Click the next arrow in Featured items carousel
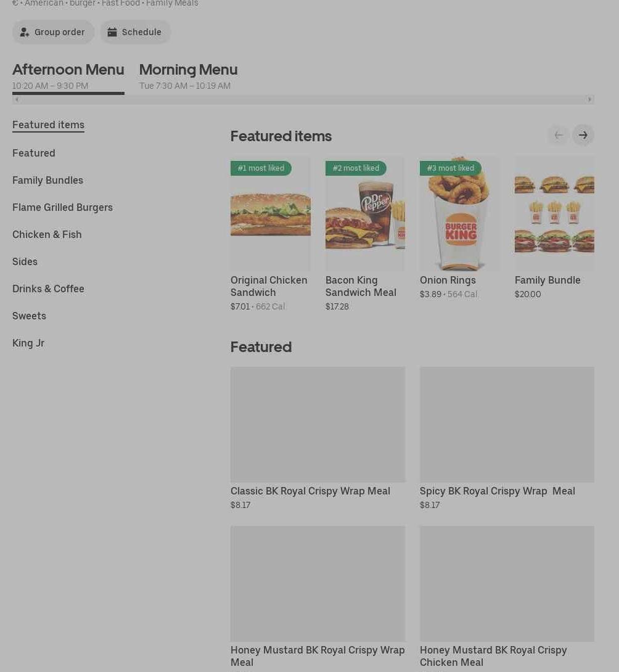 pos(583,136)
